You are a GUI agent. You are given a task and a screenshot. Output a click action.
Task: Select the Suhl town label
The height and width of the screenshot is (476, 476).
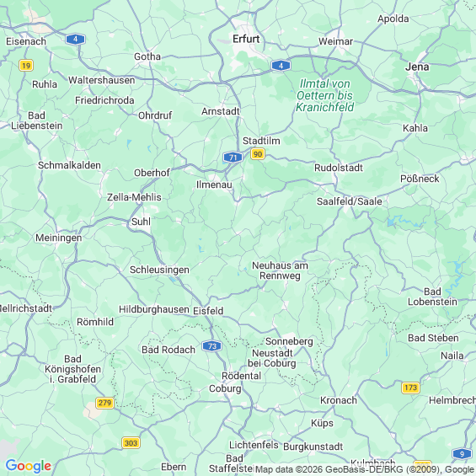[x=141, y=222]
